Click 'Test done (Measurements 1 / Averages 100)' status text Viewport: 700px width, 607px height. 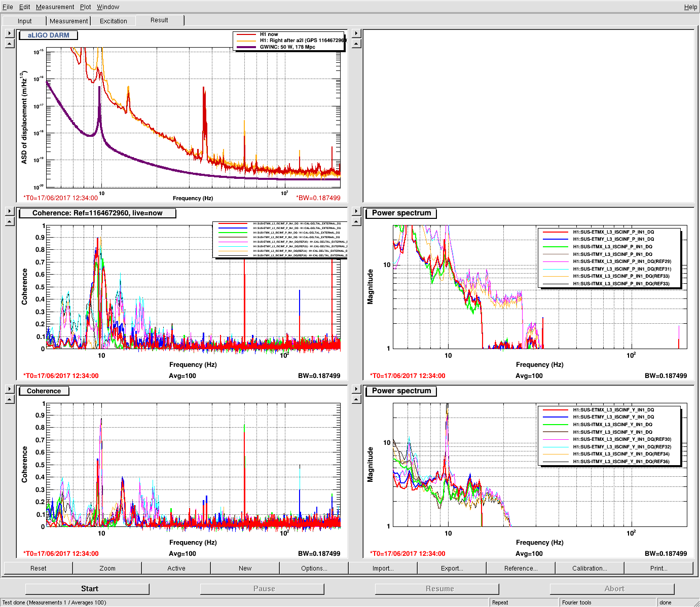(54, 602)
